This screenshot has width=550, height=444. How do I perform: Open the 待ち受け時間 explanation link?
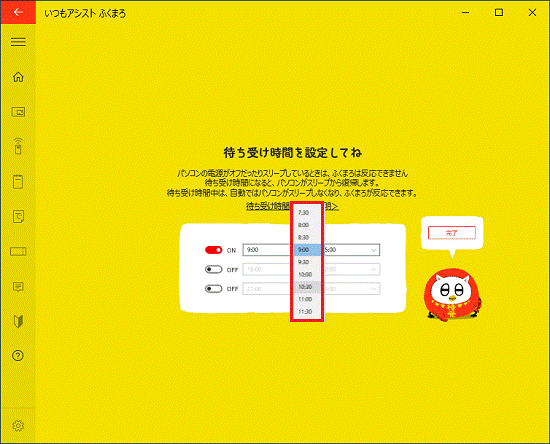[293, 206]
